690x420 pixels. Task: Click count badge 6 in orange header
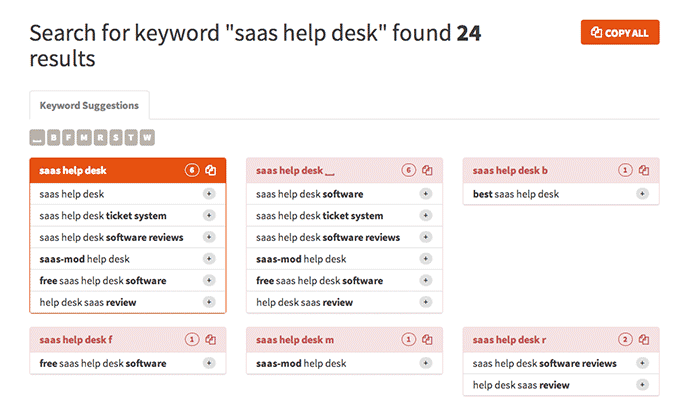coord(192,170)
